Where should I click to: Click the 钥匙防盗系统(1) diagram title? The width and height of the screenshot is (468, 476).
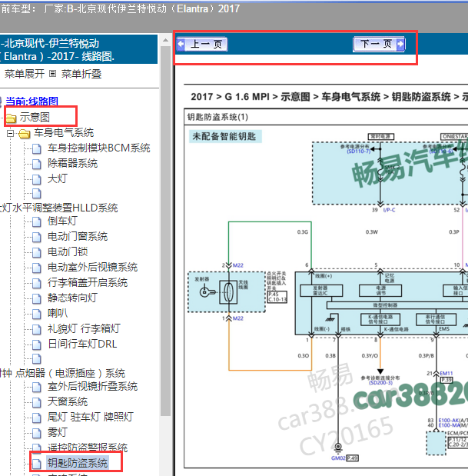(217, 117)
